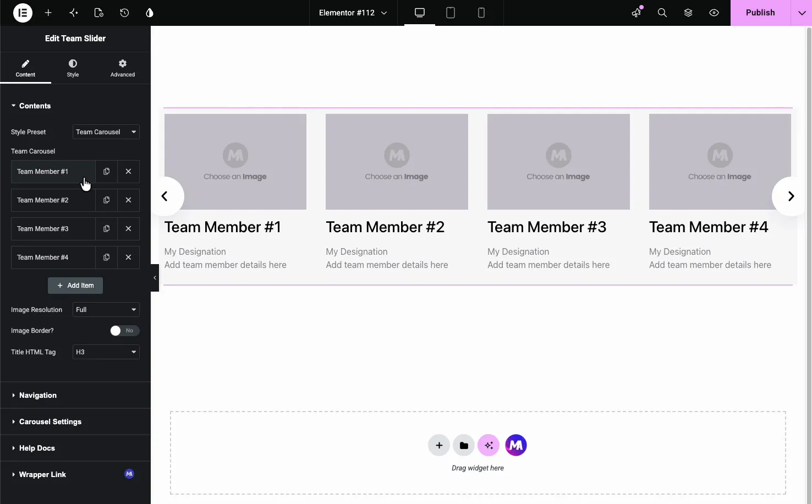Open the Structure layers icon
This screenshot has width=812, height=504.
(688, 13)
